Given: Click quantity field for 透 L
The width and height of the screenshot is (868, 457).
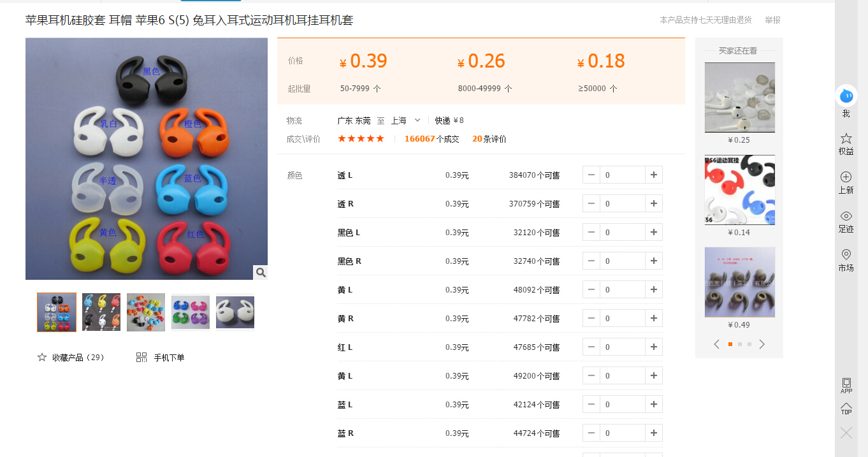Looking at the screenshot, I should pyautogui.click(x=623, y=175).
